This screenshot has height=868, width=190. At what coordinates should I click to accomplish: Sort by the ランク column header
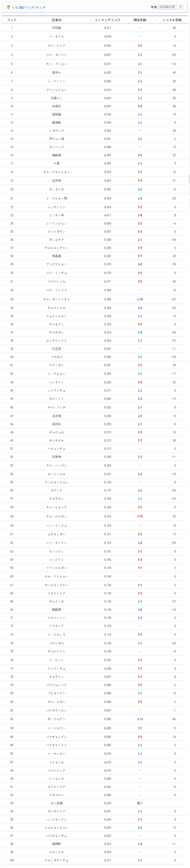(12, 20)
